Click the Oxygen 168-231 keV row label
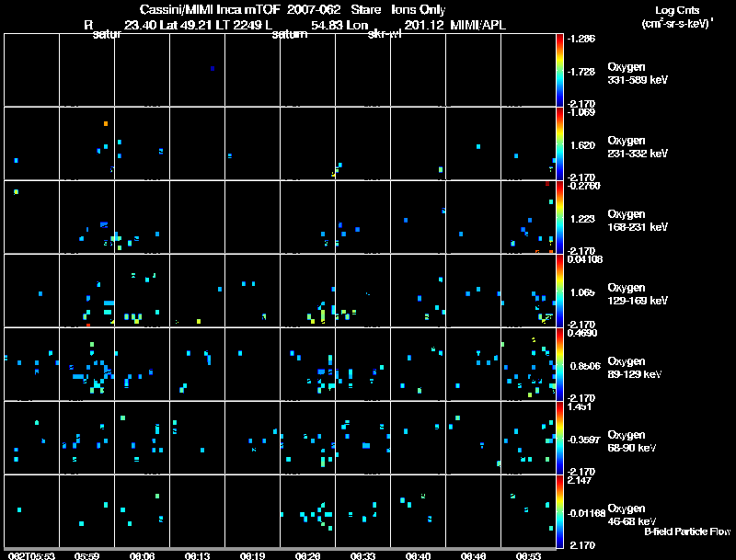736x560 pixels. click(638, 220)
